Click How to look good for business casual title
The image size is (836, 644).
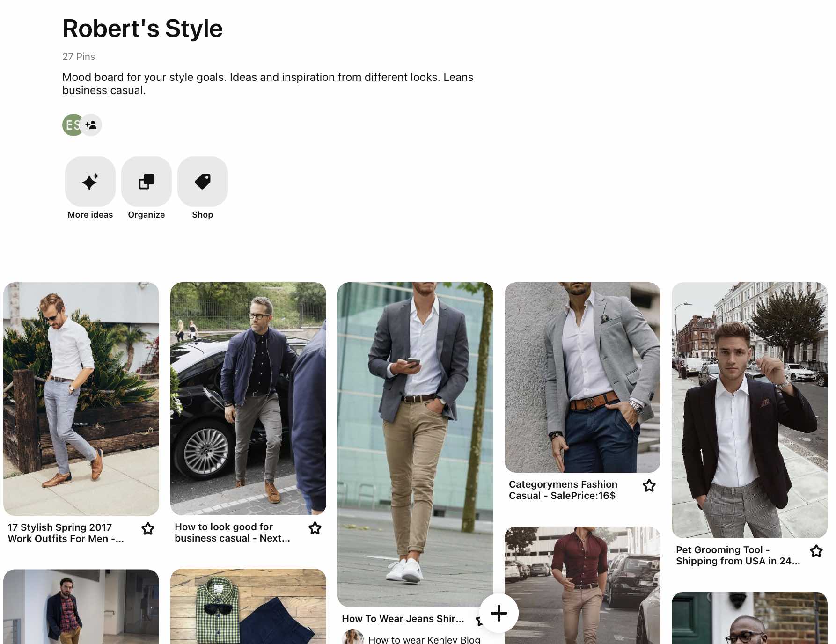point(233,533)
